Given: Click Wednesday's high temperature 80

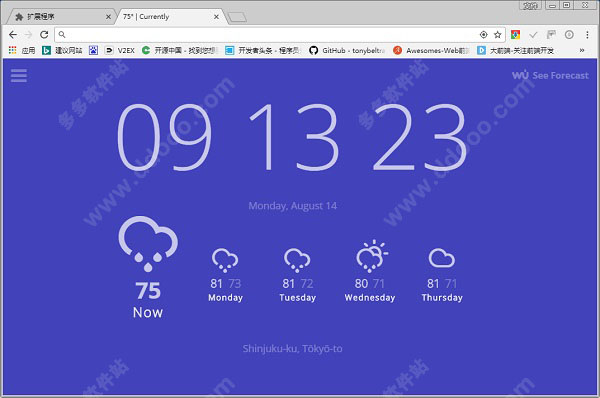Looking at the screenshot, I should [361, 284].
